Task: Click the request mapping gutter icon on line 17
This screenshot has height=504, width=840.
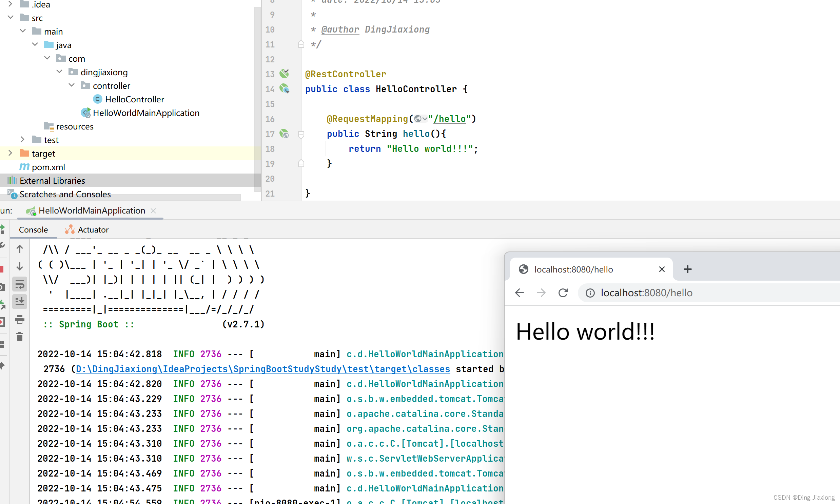Action: click(x=284, y=134)
